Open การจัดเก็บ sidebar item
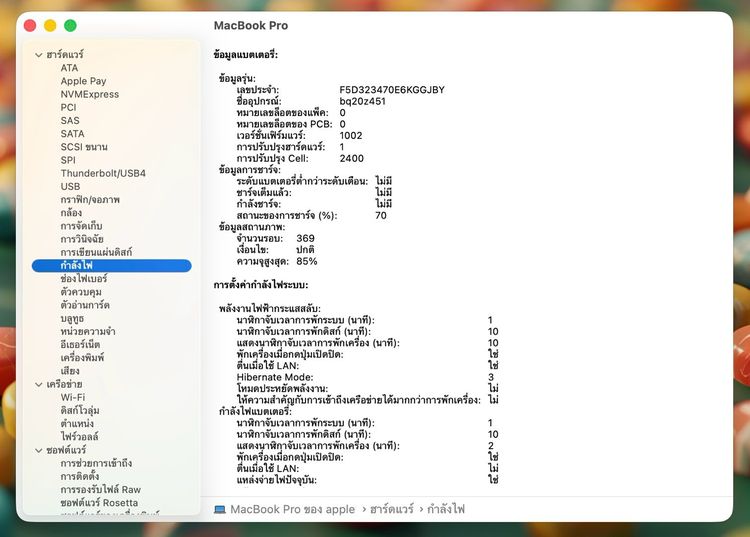The height and width of the screenshot is (537, 750). (x=81, y=226)
